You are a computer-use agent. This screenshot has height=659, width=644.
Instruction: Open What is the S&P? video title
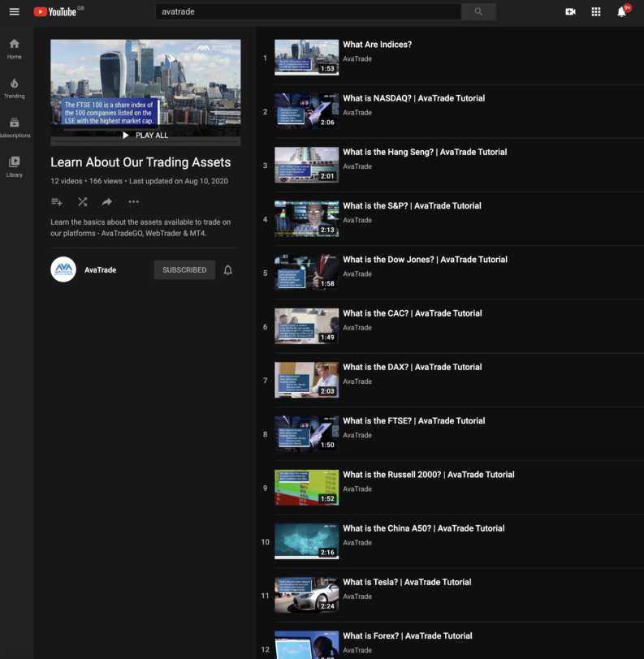(x=412, y=206)
